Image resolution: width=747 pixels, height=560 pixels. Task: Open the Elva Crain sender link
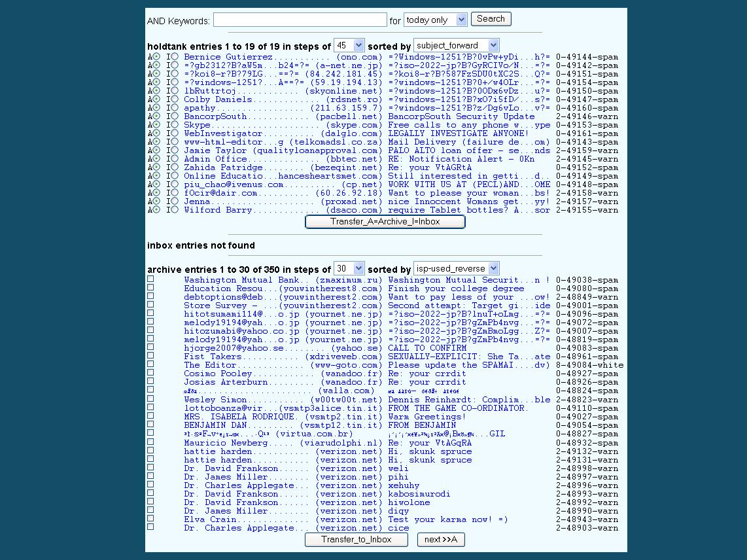(283, 519)
